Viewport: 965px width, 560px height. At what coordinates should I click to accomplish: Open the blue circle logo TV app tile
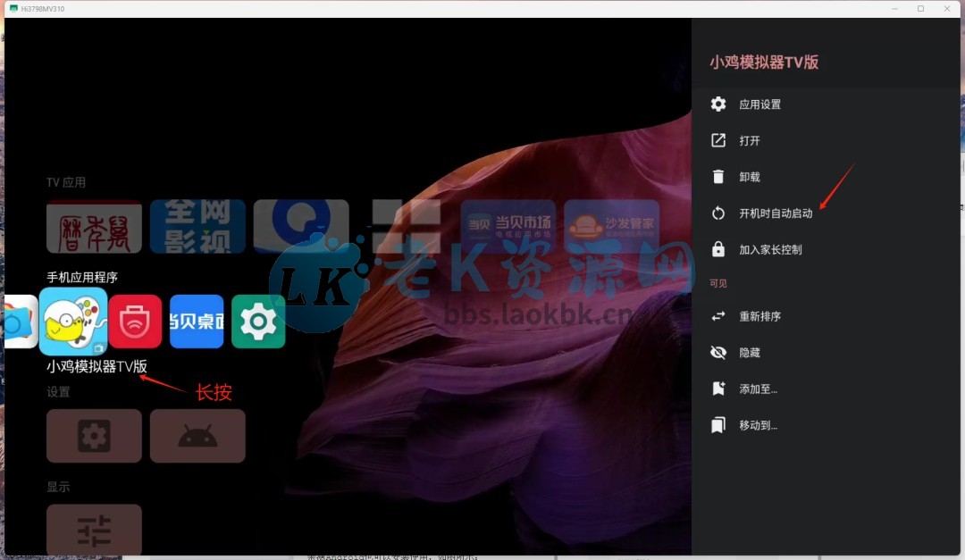click(301, 227)
